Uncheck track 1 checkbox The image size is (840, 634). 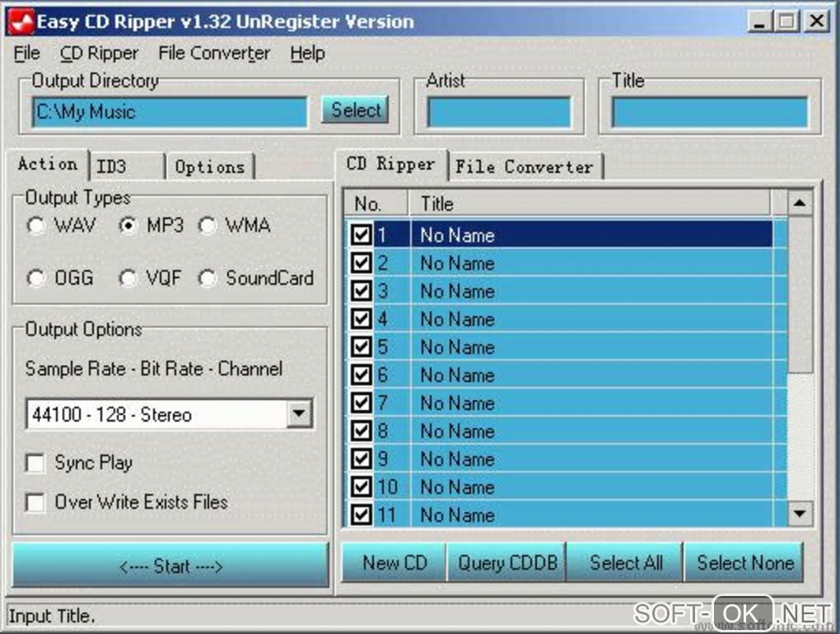coord(361,235)
